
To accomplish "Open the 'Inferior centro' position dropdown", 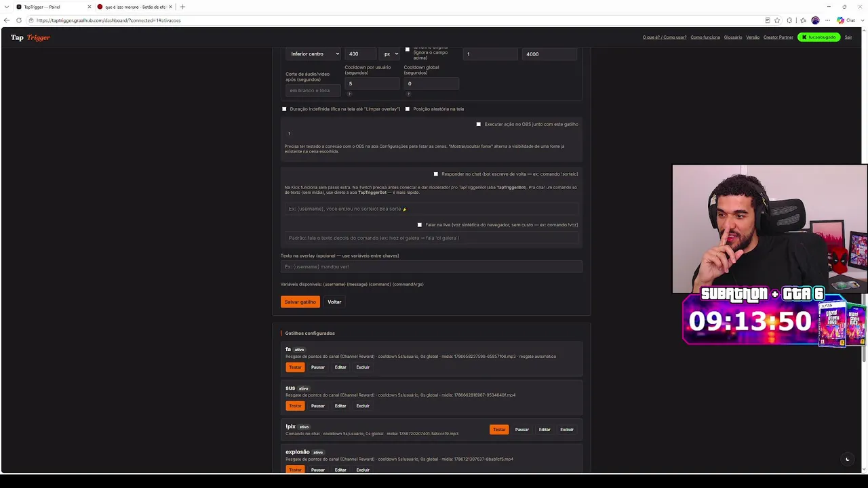I will (x=314, y=54).
